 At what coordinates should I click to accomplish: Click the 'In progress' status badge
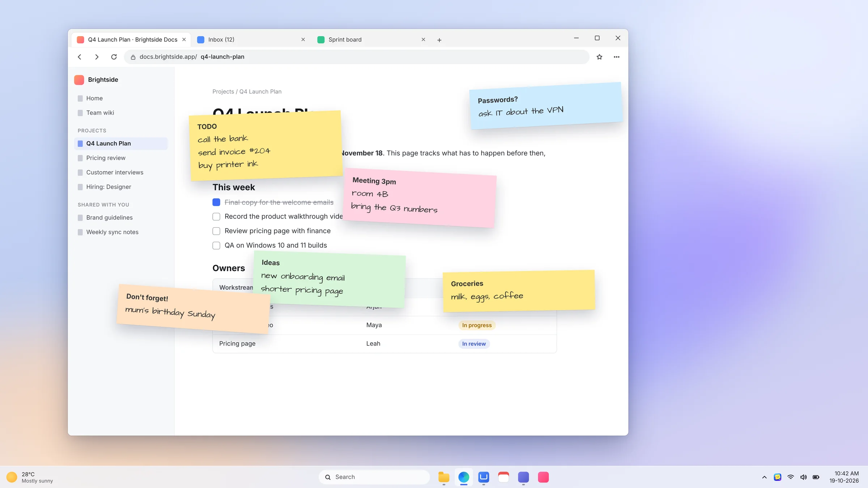tap(477, 325)
